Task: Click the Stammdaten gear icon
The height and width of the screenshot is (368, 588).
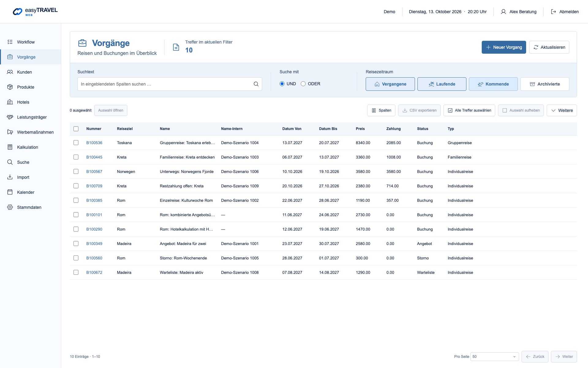Action: tap(10, 207)
